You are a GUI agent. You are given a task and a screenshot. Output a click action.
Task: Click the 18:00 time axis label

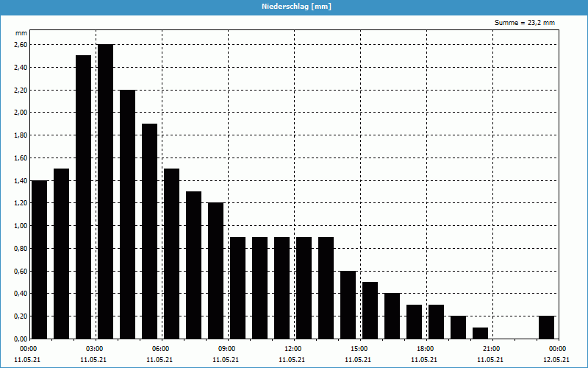click(426, 349)
